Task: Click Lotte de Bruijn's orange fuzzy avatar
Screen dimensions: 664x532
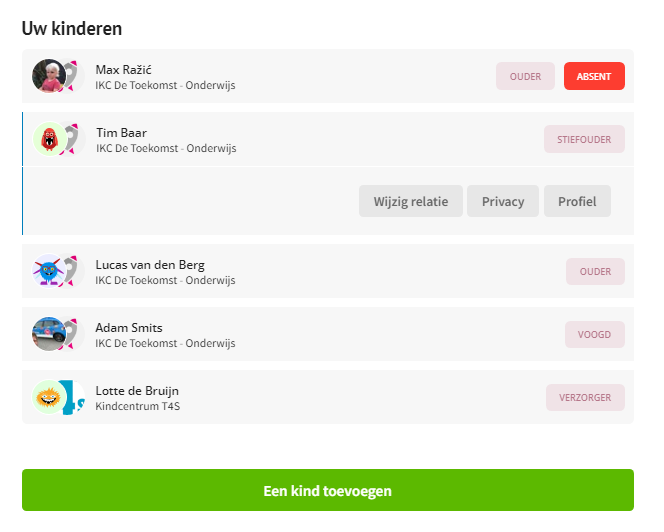Action: 49,397
